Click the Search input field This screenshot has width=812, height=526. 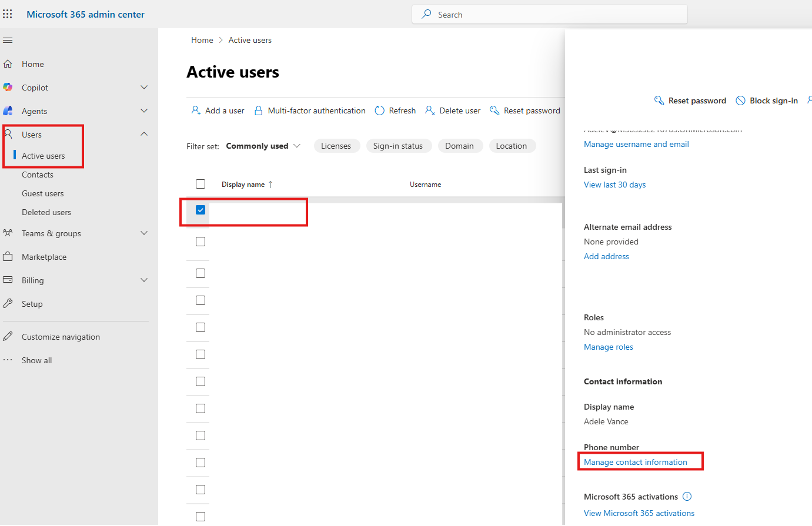[550, 15]
